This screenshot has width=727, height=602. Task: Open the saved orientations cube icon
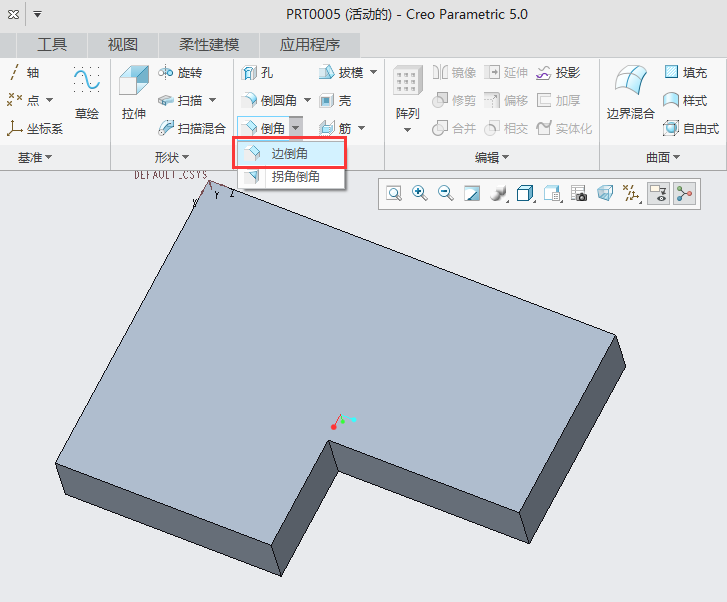(525, 193)
